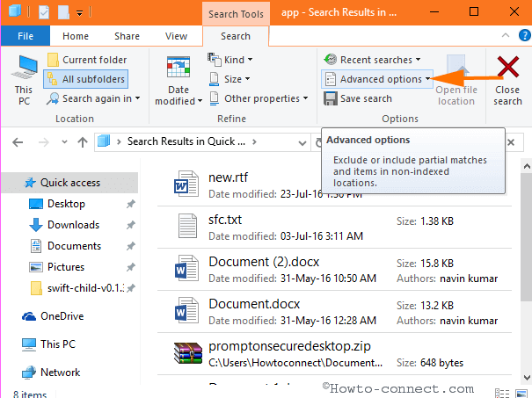Select Quick access in navigation pane

tap(69, 183)
